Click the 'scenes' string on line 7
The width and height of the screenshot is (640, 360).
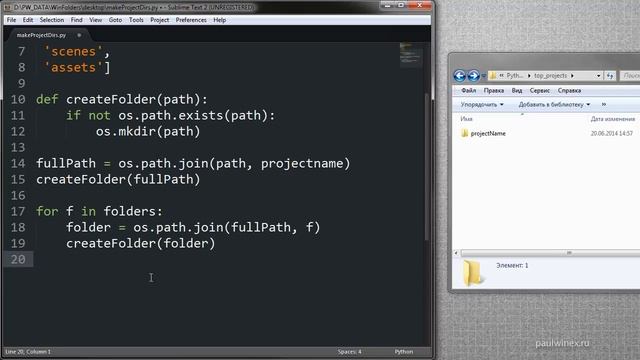click(x=73, y=51)
